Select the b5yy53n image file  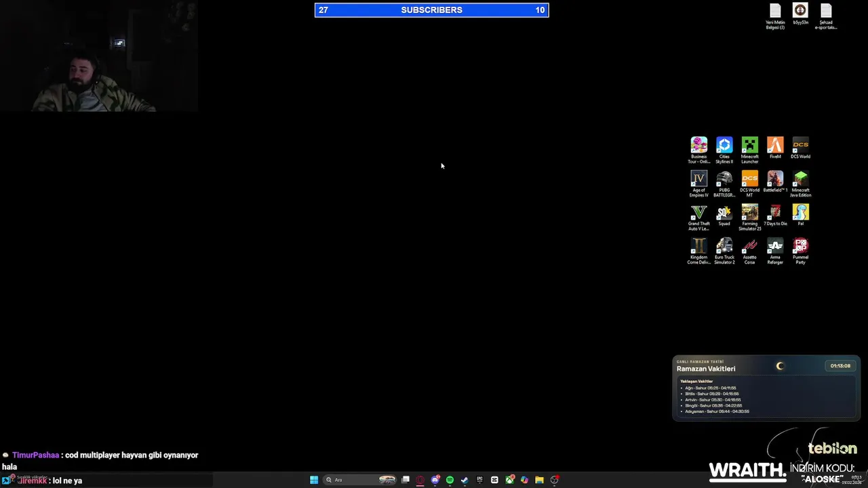click(800, 14)
